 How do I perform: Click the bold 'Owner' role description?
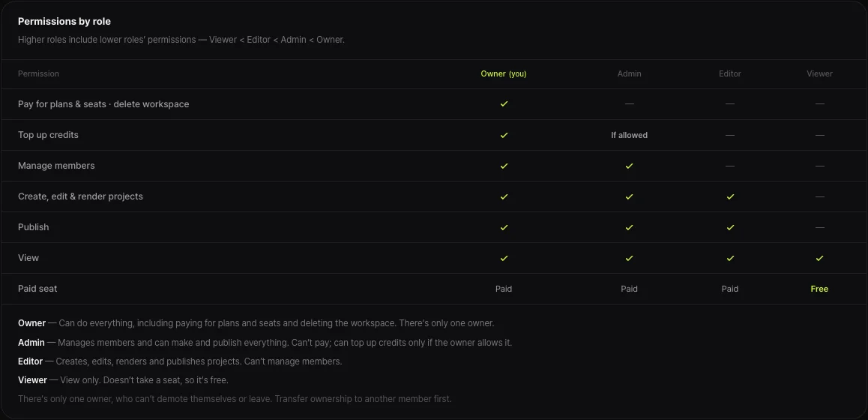point(31,323)
